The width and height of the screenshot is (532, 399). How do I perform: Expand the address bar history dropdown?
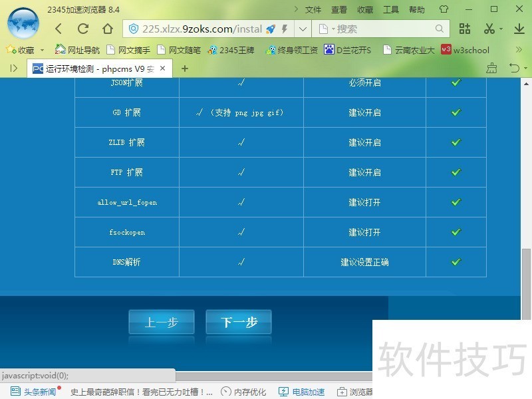pyautogui.click(x=303, y=29)
